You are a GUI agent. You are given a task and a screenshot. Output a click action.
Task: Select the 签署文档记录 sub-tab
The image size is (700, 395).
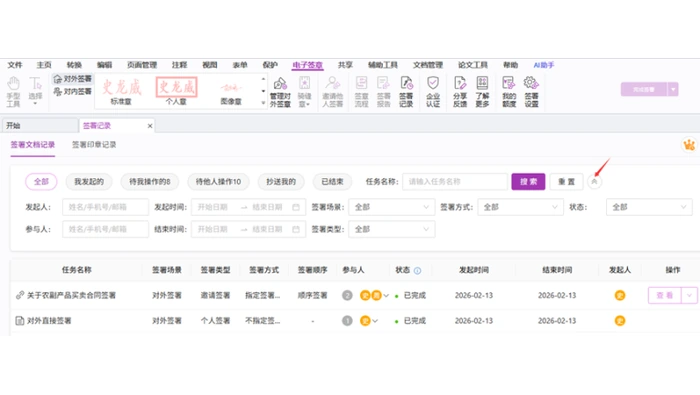click(x=33, y=145)
